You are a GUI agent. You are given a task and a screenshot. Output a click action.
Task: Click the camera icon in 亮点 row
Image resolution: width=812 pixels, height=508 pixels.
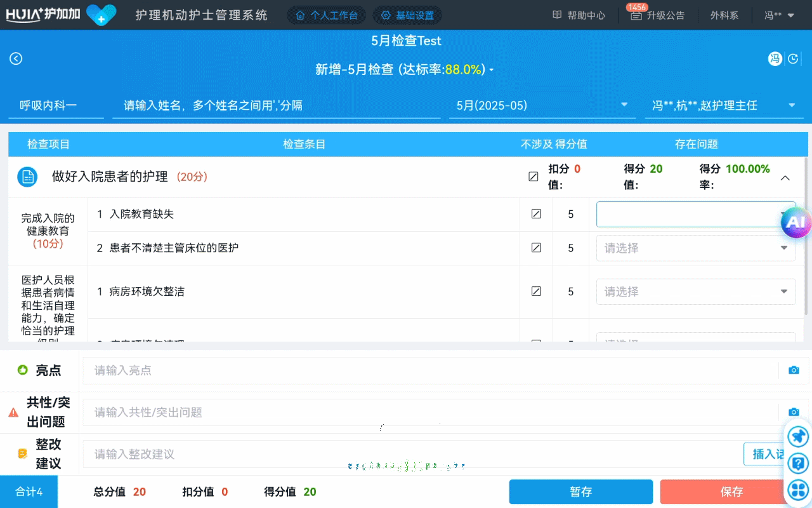tap(794, 370)
